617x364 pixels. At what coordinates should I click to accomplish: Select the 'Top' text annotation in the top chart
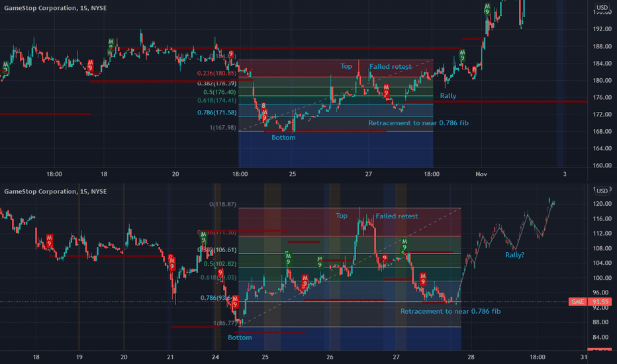pos(346,66)
